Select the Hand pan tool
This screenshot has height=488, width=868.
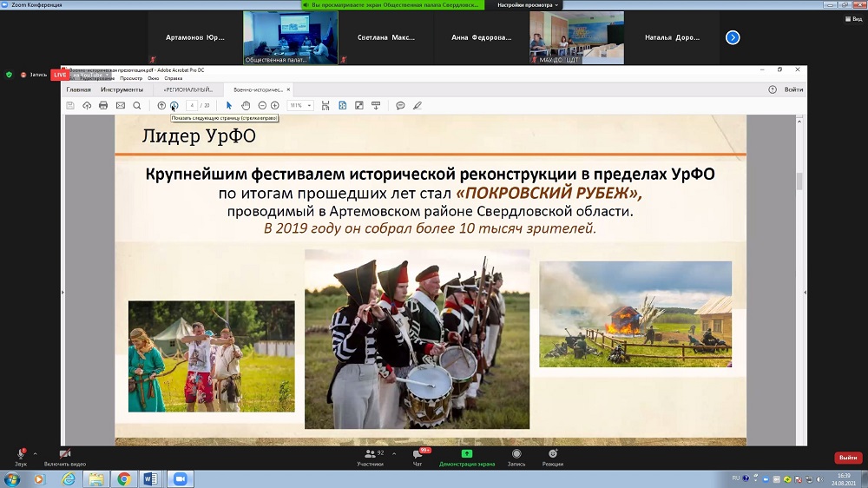point(246,106)
